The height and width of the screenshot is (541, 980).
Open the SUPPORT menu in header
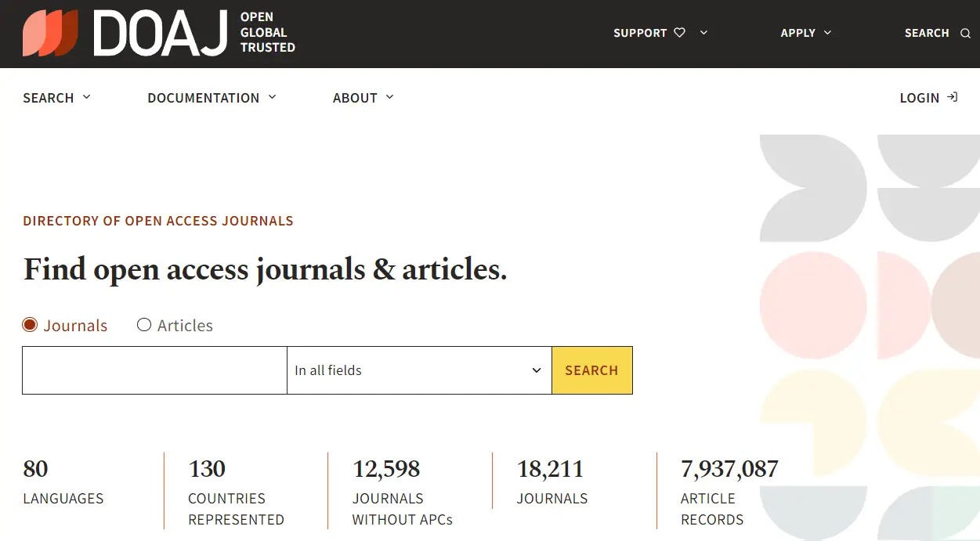pos(660,33)
